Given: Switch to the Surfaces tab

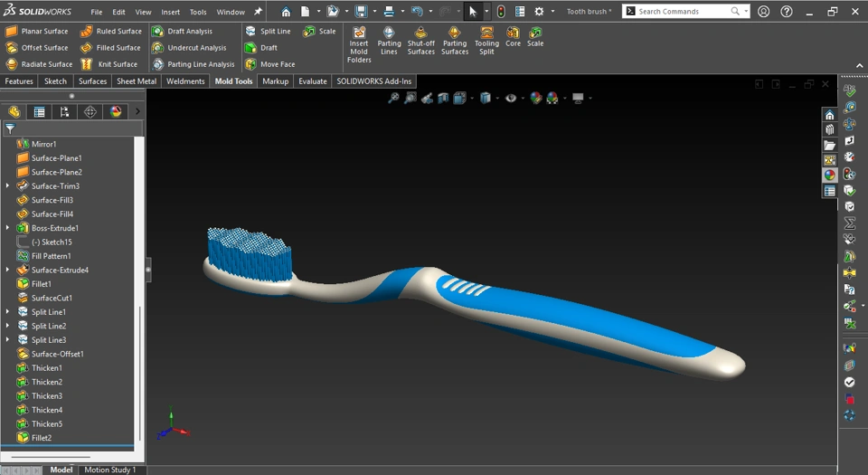Looking at the screenshot, I should pos(92,81).
